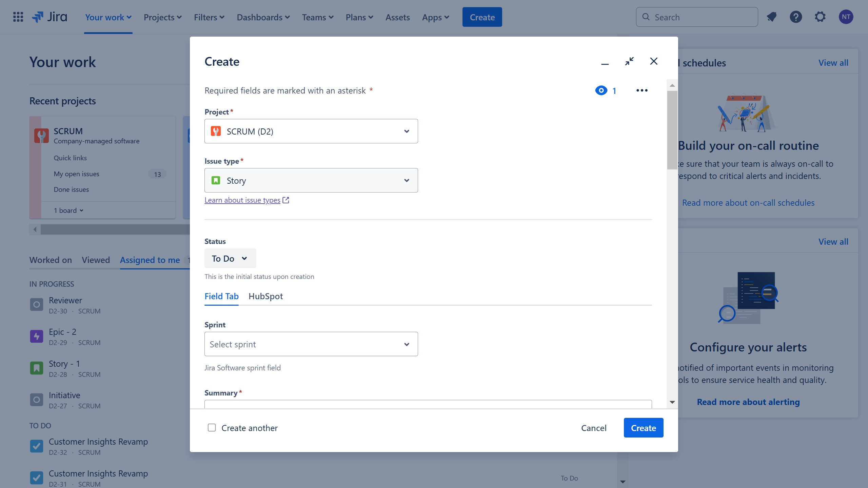Open the app switcher grid icon

18,17
